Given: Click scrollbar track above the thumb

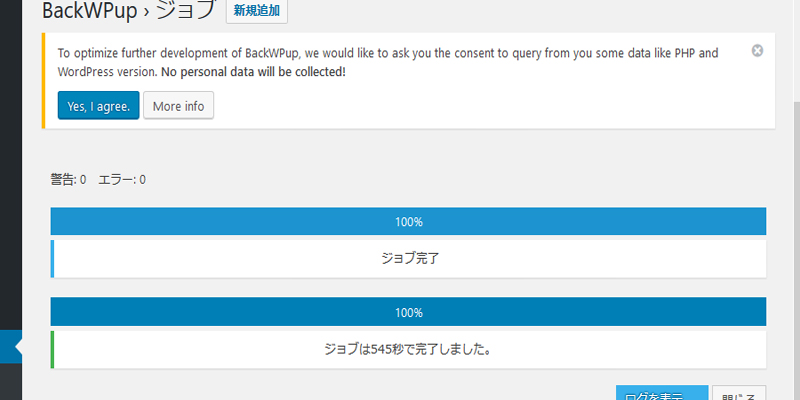Looking at the screenshot, I should click(x=796, y=51).
